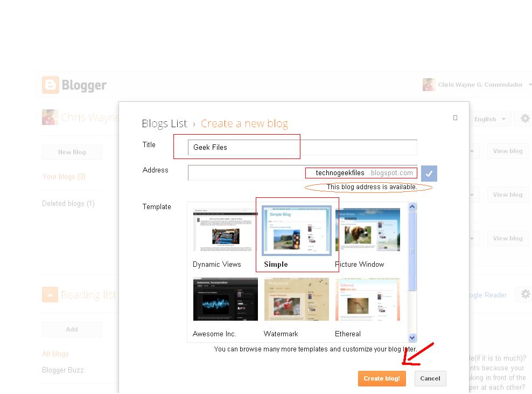Open Your blogs (3) link
Screen dimensions: 532x394
64,177
